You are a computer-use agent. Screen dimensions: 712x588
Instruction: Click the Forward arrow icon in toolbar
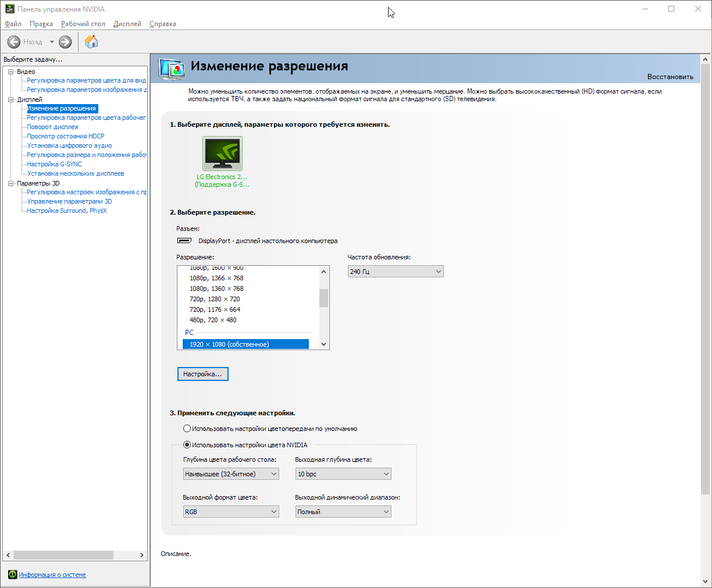tap(65, 42)
